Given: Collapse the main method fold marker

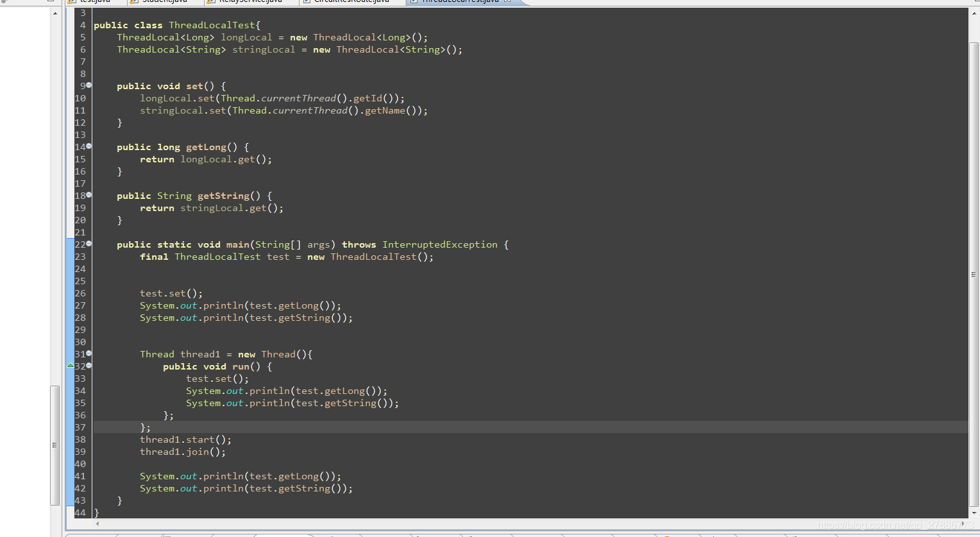Looking at the screenshot, I should [88, 244].
